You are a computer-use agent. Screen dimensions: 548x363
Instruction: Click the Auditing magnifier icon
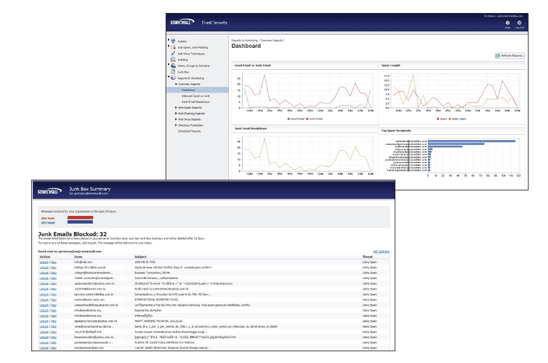click(173, 59)
